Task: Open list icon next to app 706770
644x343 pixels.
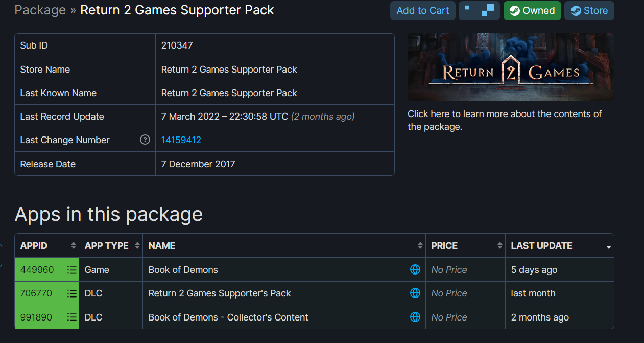Action: 72,293
